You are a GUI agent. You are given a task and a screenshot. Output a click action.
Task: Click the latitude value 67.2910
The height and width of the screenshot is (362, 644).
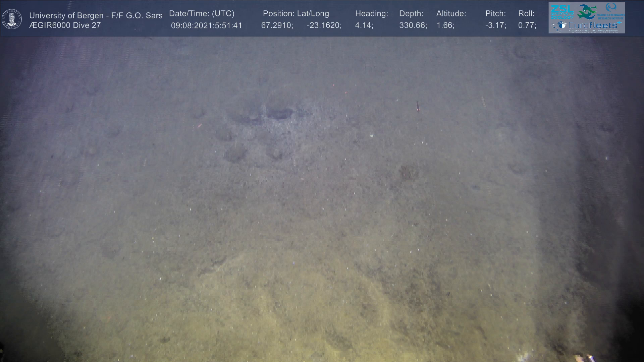[277, 25]
